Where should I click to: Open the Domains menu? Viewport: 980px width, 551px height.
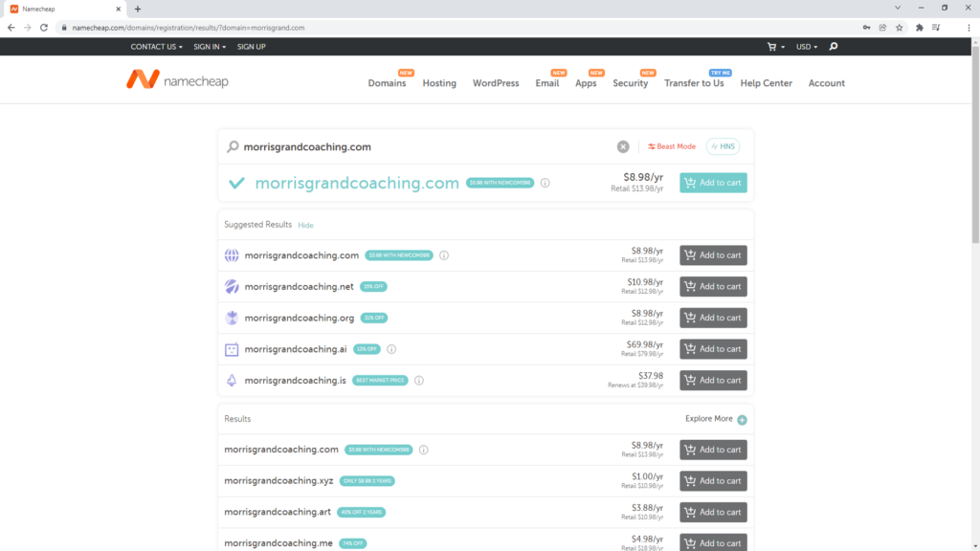(x=387, y=83)
